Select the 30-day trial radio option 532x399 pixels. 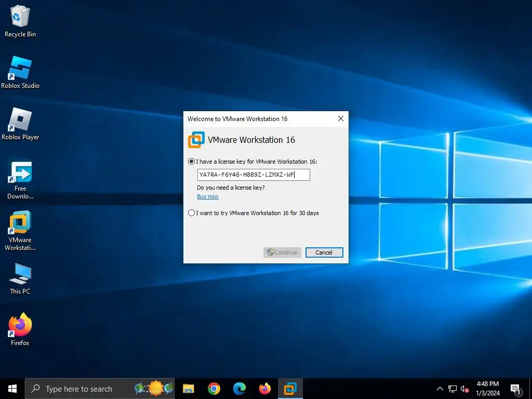(x=254, y=213)
